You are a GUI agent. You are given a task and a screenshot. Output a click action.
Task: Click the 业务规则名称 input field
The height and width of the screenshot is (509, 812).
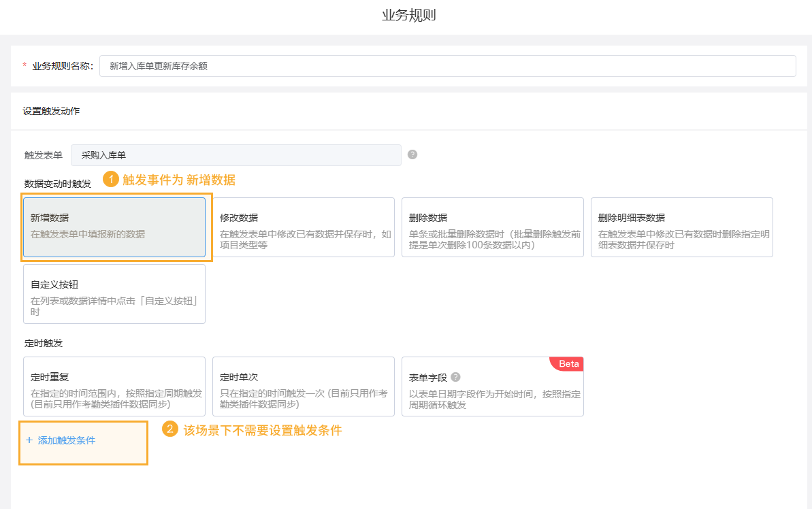click(447, 66)
